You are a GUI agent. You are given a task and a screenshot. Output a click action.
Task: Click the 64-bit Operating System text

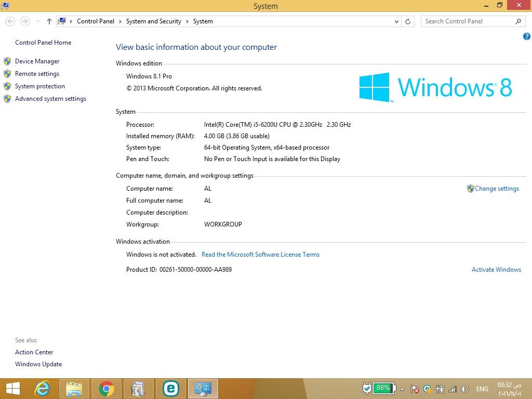(267, 148)
